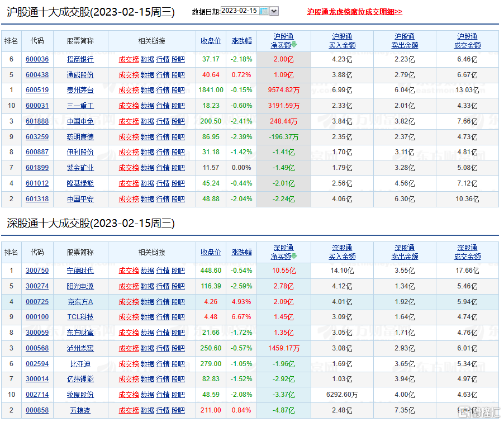Sort by 沪股通成交金额 column header

pyautogui.click(x=467, y=41)
